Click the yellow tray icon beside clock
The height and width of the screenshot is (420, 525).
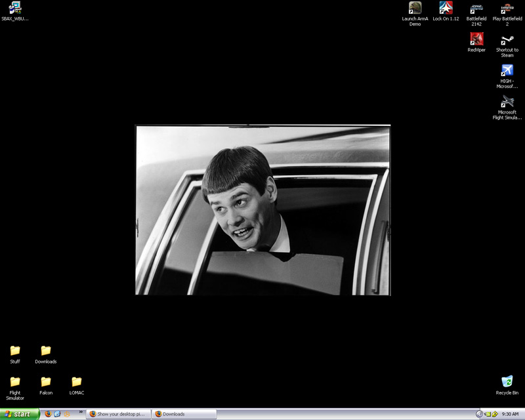point(495,414)
